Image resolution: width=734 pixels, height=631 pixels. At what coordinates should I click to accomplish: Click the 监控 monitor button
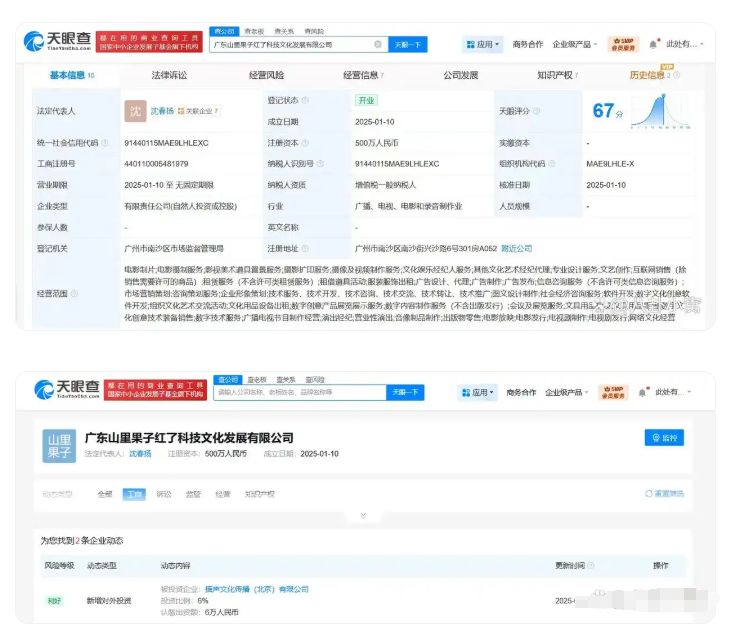[x=664, y=438]
